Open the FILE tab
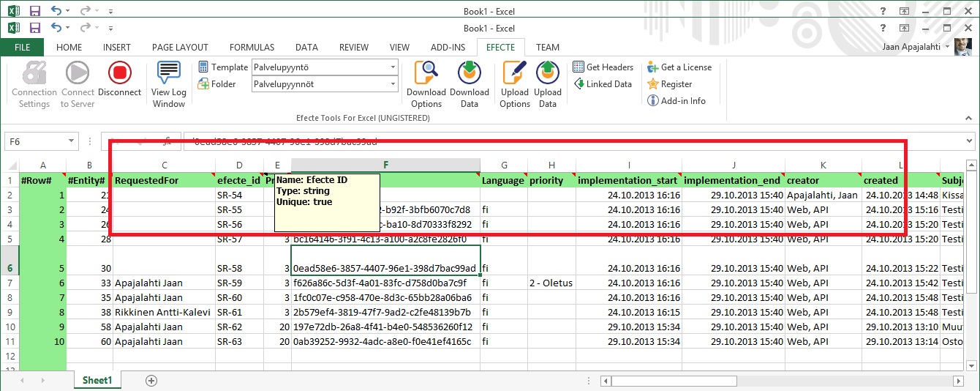 click(23, 48)
